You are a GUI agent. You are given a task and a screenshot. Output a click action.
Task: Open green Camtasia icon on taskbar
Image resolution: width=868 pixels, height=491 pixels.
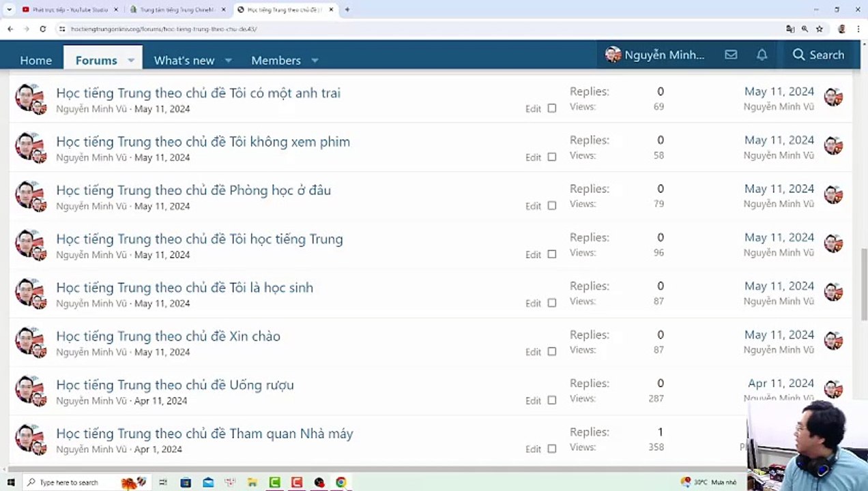pos(275,482)
